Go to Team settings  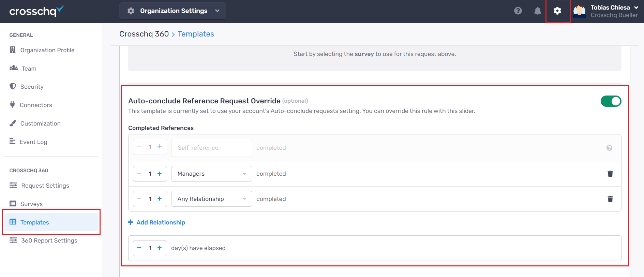29,69
